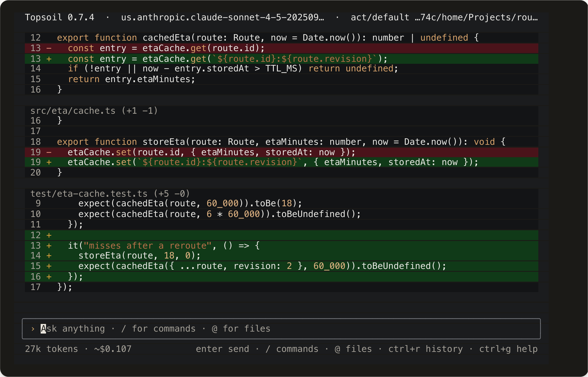Click the 'ctrl+g help' footer hint
The width and height of the screenshot is (588, 377).
coord(508,349)
